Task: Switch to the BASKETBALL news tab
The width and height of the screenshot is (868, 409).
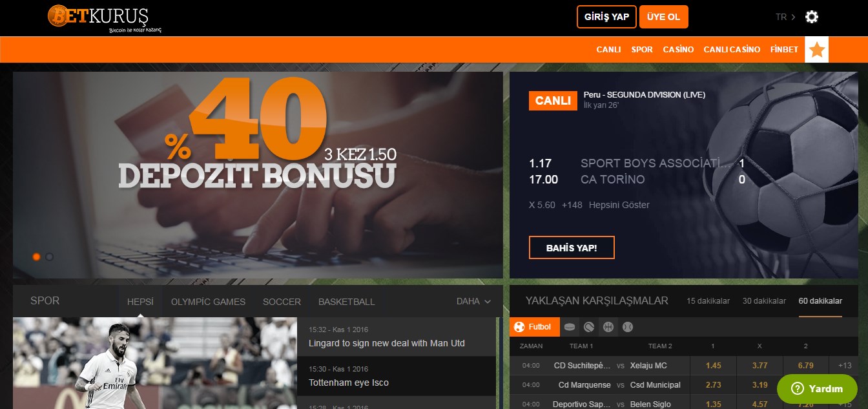Action: (x=346, y=302)
